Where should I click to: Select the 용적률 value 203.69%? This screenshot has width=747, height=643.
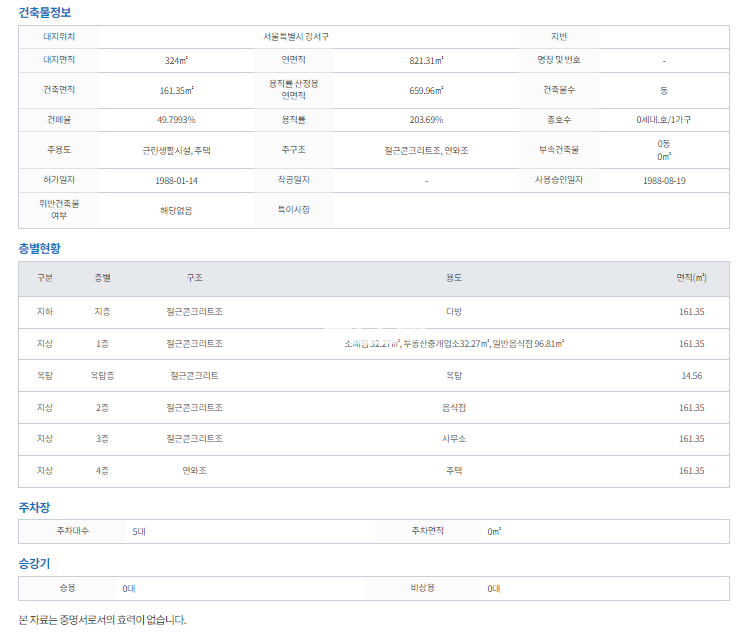[426, 120]
